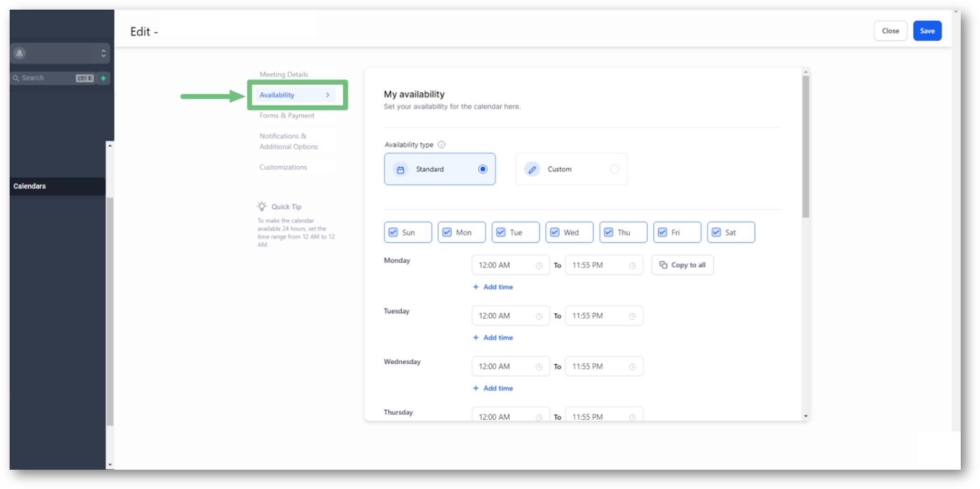Open Calendars in the sidebar
The width and height of the screenshot is (980, 489).
pyautogui.click(x=57, y=186)
